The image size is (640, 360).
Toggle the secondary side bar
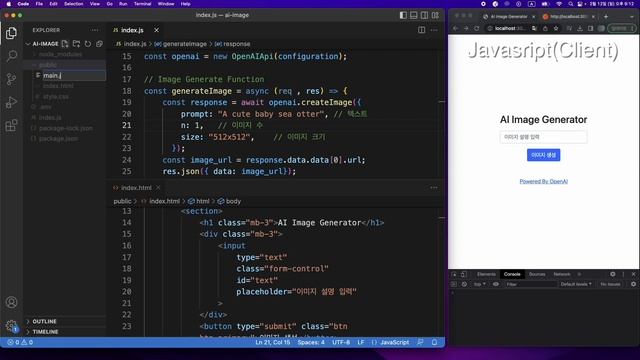coord(424,15)
